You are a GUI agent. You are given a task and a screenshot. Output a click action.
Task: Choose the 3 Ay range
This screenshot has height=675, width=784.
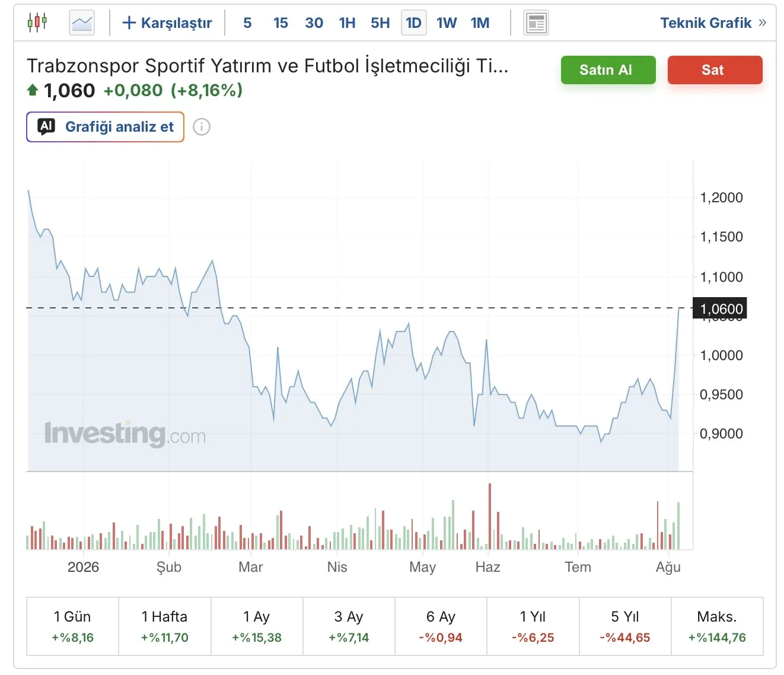point(349,626)
